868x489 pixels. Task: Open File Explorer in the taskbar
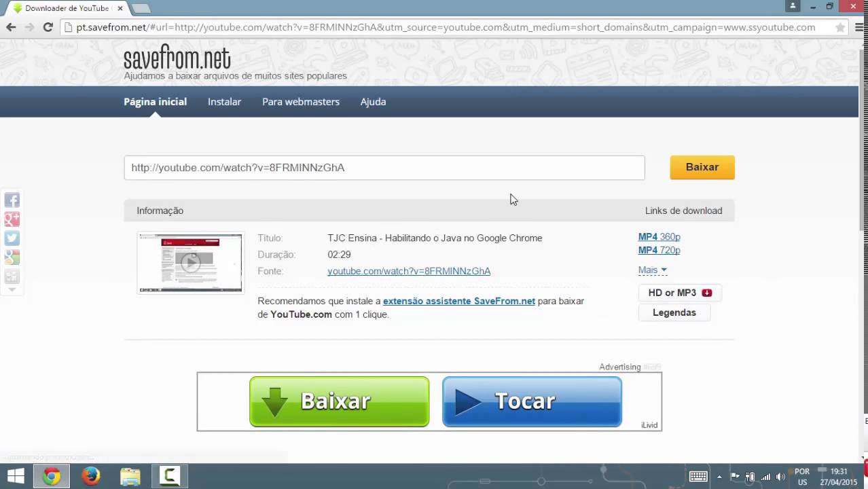(x=130, y=476)
